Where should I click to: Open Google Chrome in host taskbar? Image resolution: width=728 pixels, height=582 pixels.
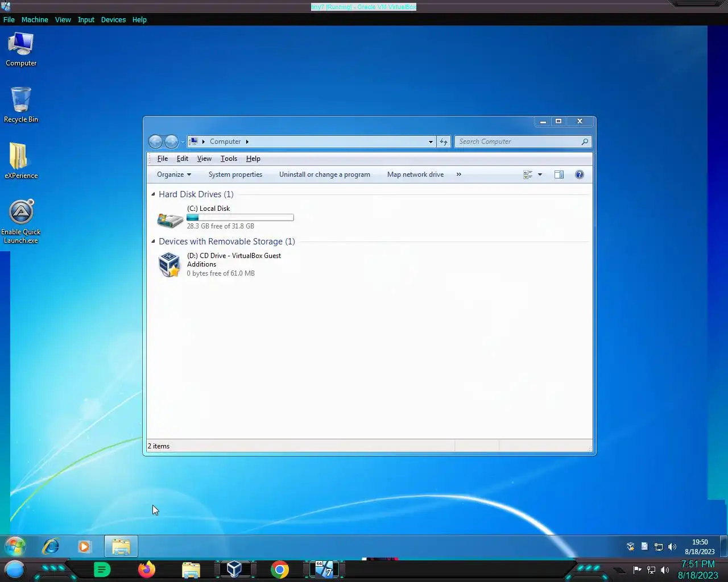point(280,569)
